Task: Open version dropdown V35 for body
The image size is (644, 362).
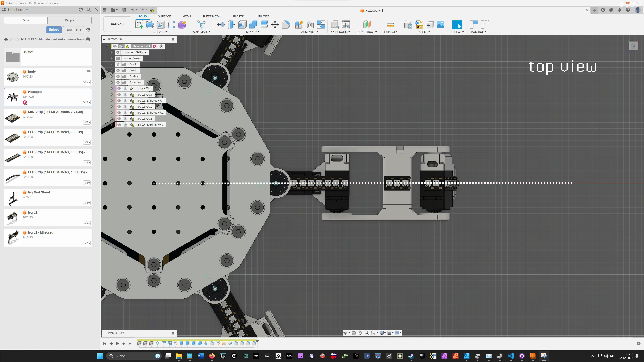Action: coord(86,82)
